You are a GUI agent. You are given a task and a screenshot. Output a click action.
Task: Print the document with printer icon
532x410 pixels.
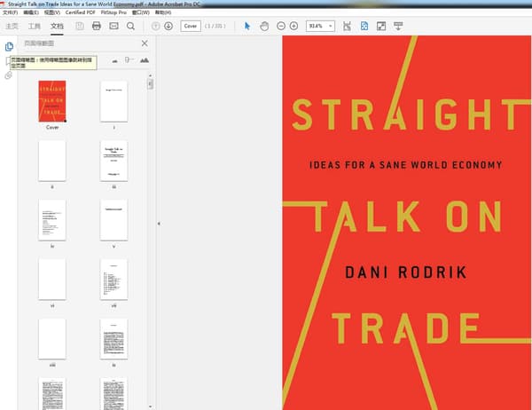97,26
